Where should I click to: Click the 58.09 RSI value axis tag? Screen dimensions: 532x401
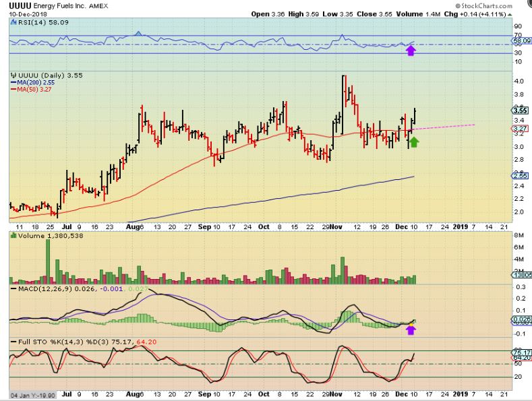pyautogui.click(x=519, y=41)
